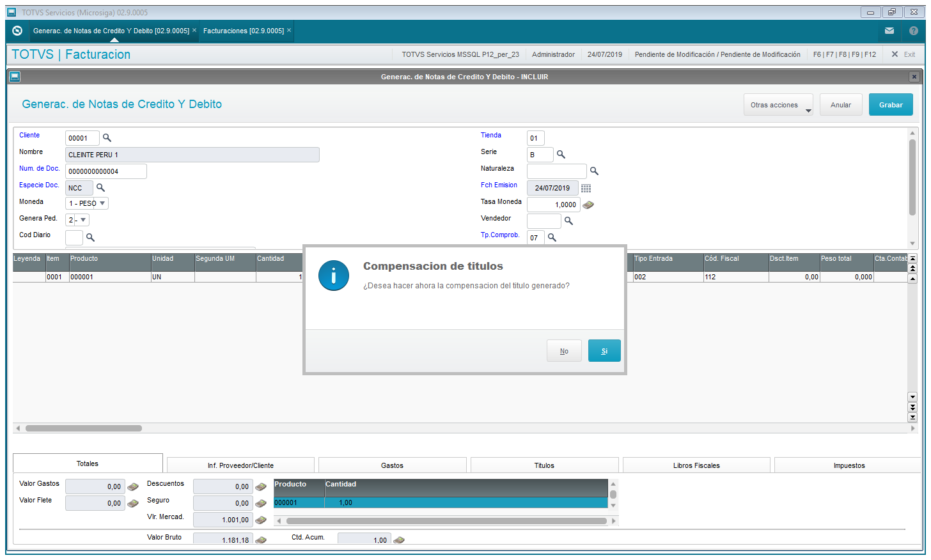
Task: Select Generac. de Notas de Credito tab
Action: [x=111, y=31]
